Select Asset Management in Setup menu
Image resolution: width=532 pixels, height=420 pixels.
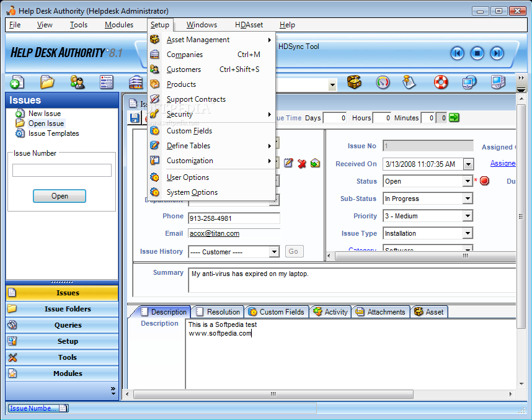click(x=211, y=40)
